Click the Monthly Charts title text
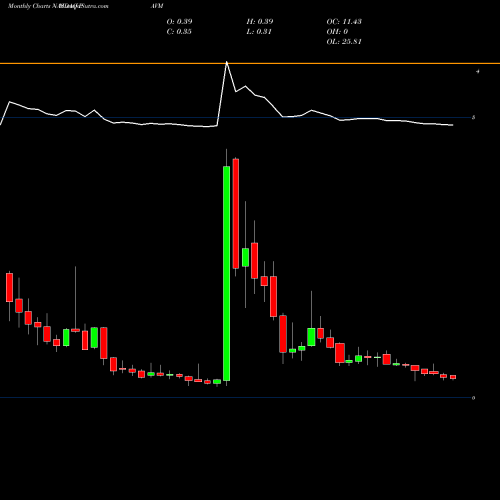The image size is (500, 500). coord(29,6)
